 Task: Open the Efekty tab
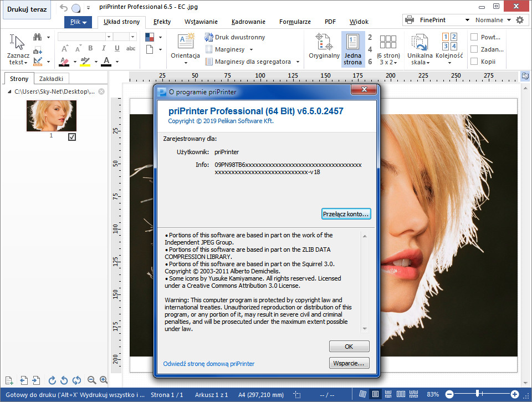162,22
